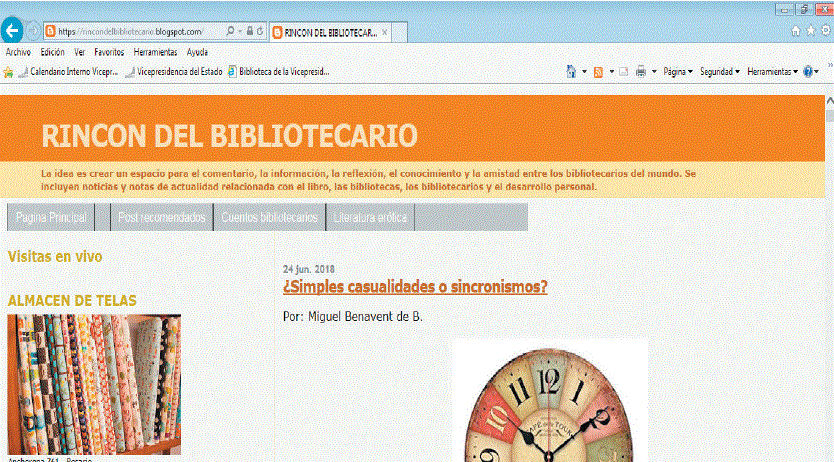Open favorites via the star icon

click(x=811, y=31)
